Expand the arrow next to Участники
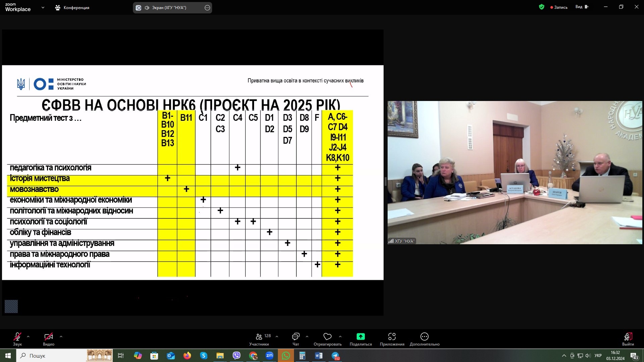The height and width of the screenshot is (362, 644). coord(277,337)
